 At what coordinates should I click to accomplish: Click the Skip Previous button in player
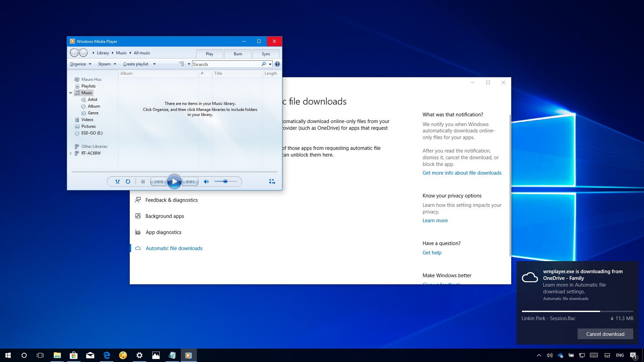158,181
